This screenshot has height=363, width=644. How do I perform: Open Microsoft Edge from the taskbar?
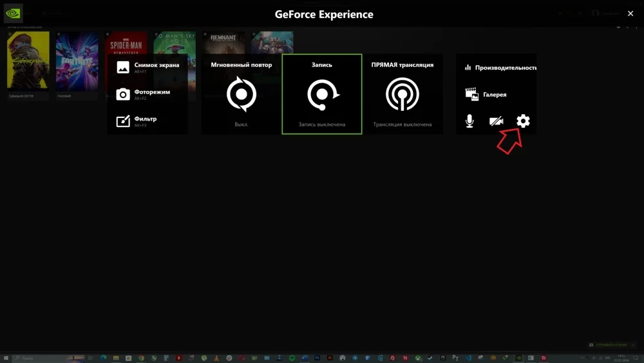pyautogui.click(x=103, y=358)
